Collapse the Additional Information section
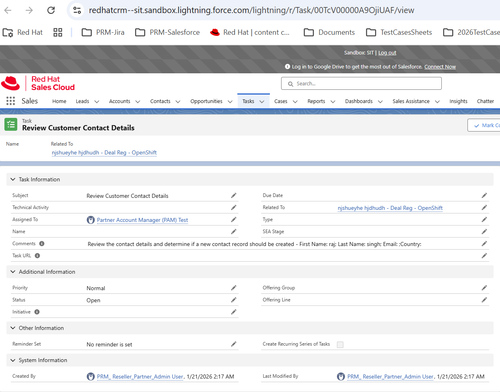The width and height of the screenshot is (500, 392). [13, 272]
